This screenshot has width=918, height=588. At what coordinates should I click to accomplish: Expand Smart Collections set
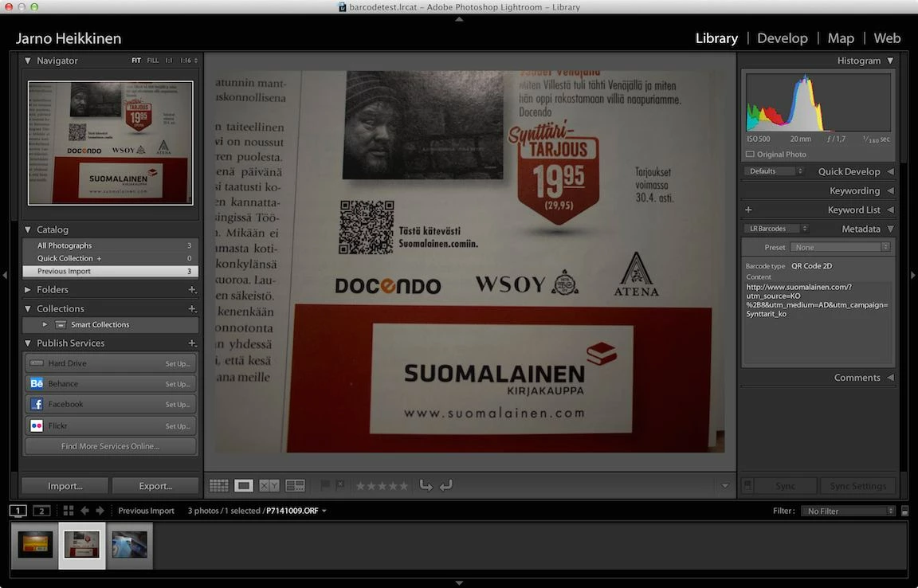(45, 324)
